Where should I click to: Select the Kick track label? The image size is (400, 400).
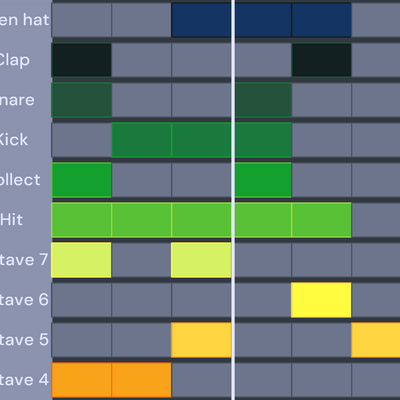pos(14,140)
